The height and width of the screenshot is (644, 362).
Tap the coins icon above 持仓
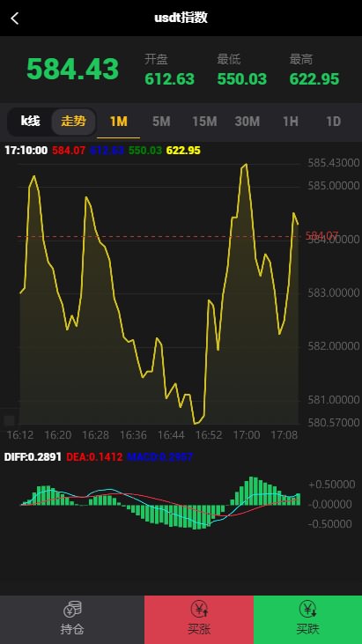[72, 609]
